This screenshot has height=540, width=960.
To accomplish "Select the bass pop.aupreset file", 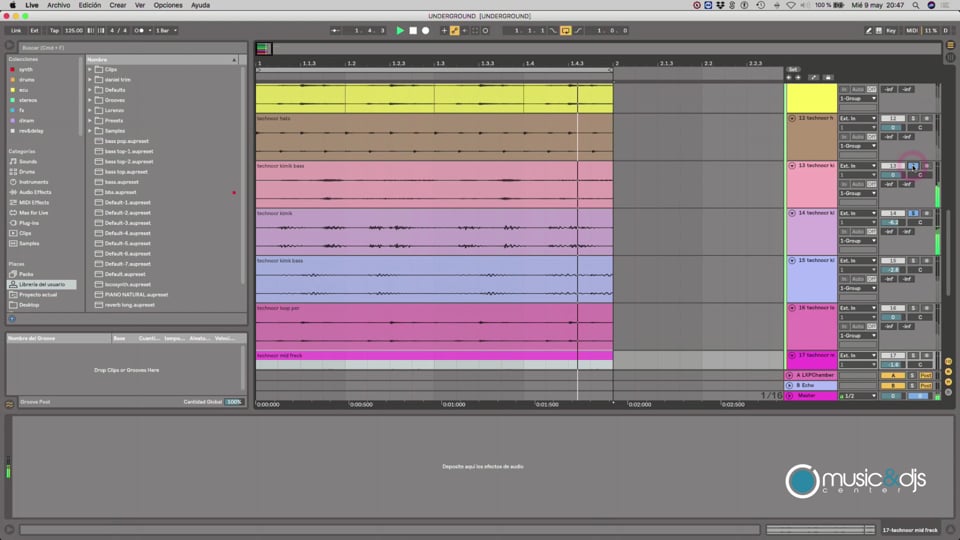I will (x=127, y=141).
